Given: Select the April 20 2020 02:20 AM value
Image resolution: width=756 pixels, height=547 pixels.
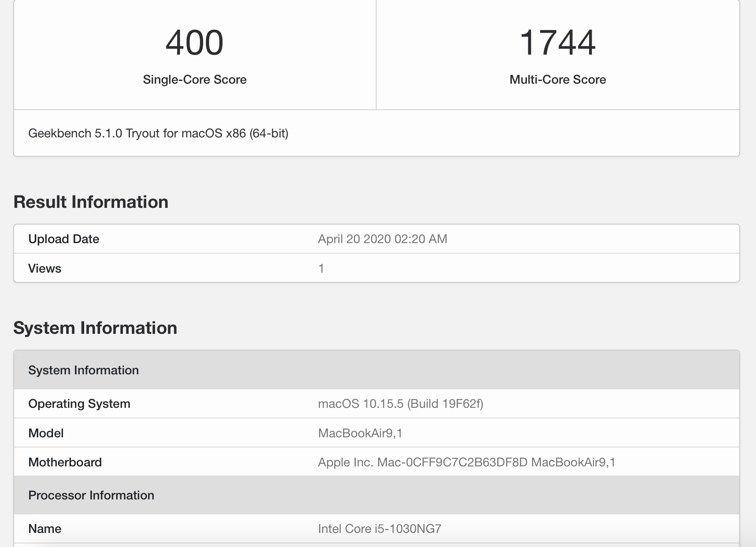Looking at the screenshot, I should point(382,239).
